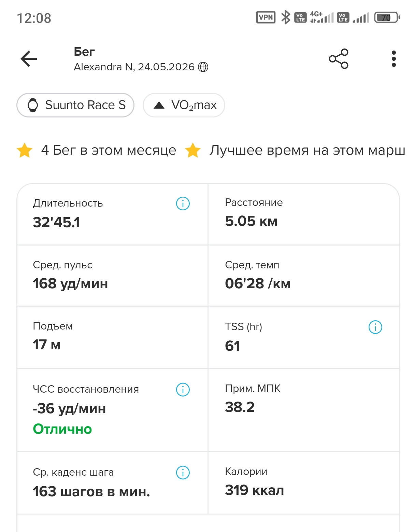Show info for TSS (hr)
The width and height of the screenshot is (414, 532).
pyautogui.click(x=375, y=327)
